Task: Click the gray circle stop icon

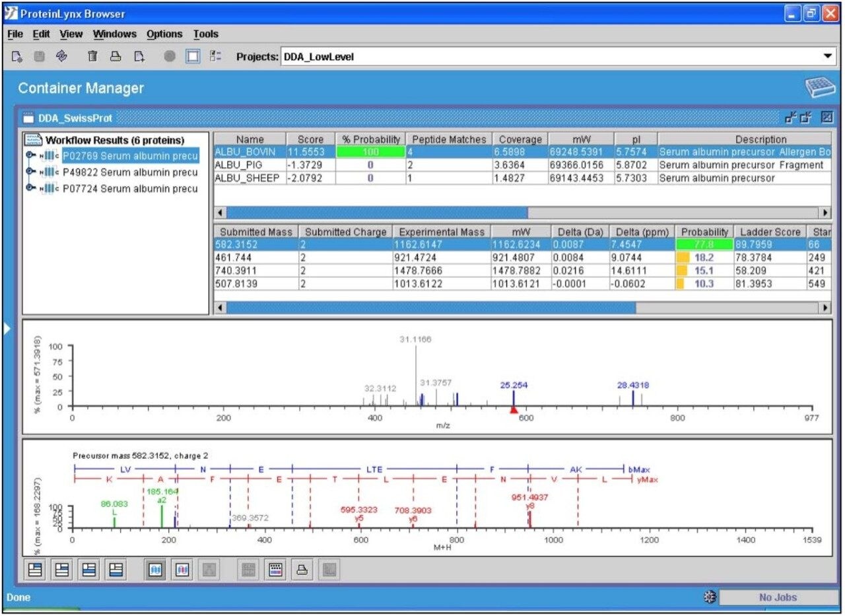Action: coord(170,57)
